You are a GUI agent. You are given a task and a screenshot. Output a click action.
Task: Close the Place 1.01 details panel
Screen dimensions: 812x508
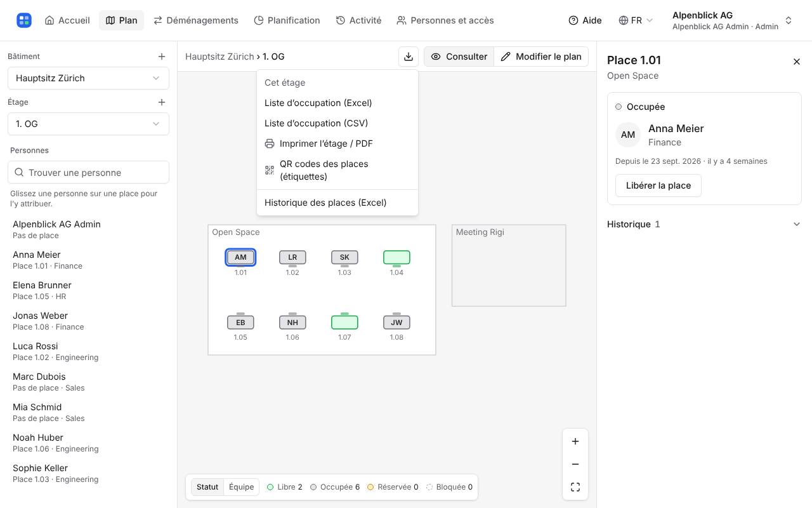pos(797,62)
